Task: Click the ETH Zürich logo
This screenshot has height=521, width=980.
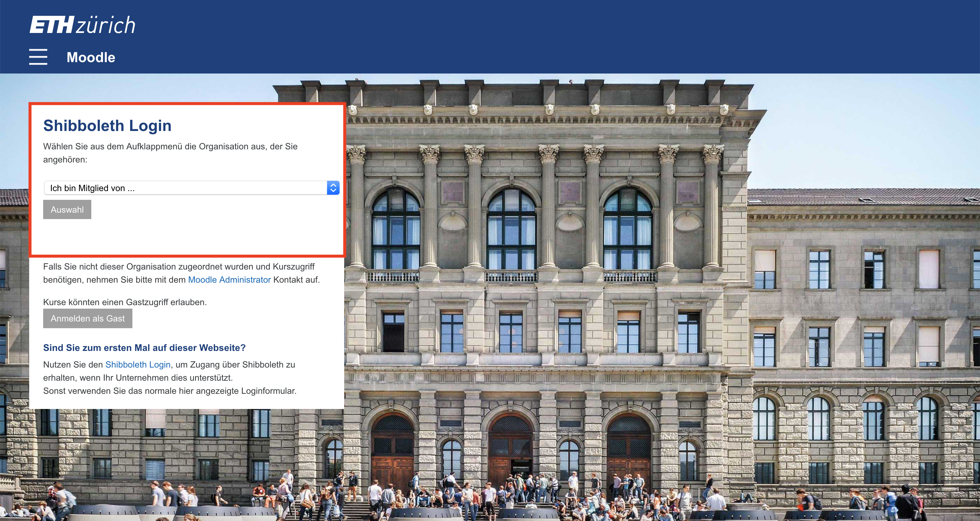Action: click(x=83, y=25)
